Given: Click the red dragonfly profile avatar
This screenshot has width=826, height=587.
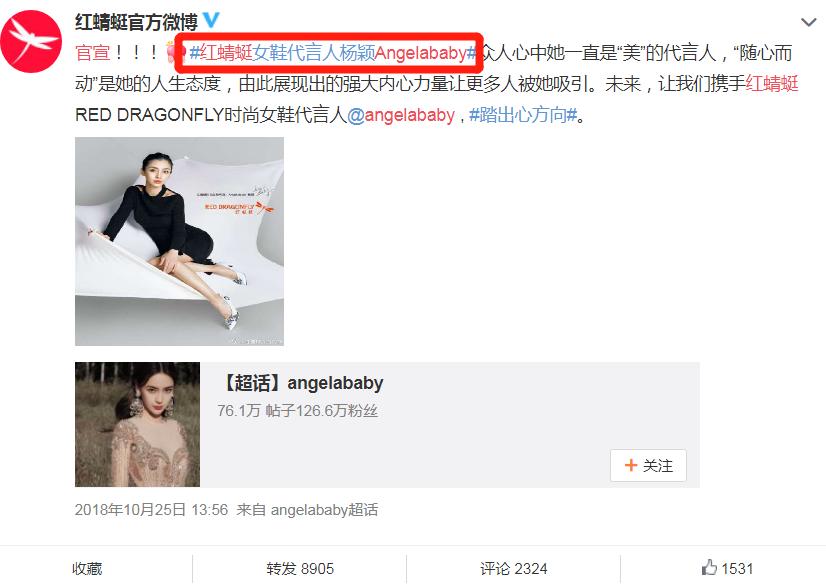Looking at the screenshot, I should click(31, 42).
